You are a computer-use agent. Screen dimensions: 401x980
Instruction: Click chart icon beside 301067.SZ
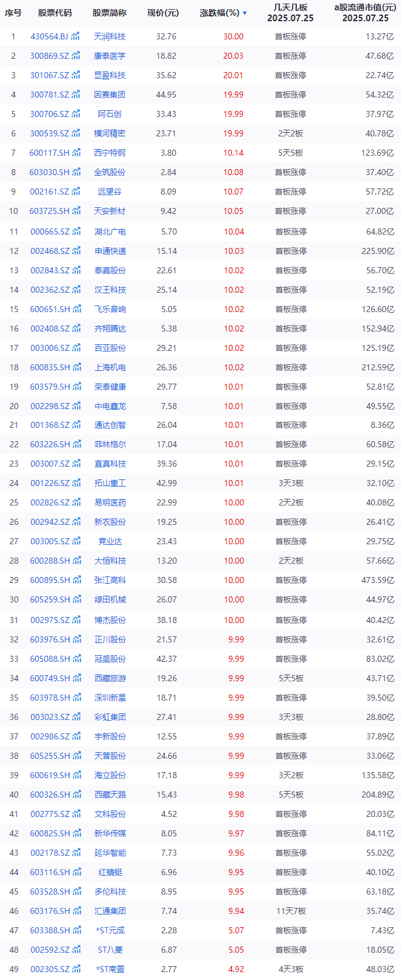click(x=76, y=75)
